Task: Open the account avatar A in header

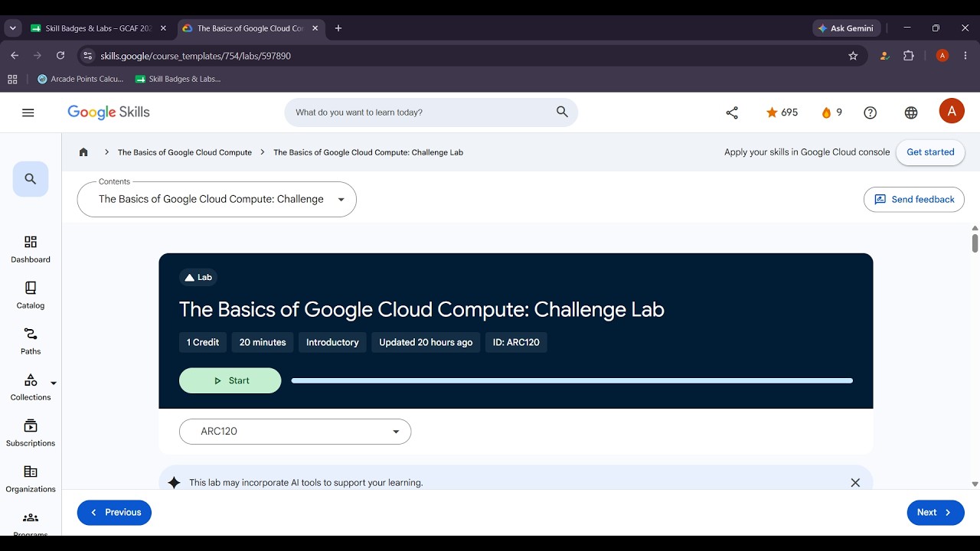Action: pyautogui.click(x=952, y=112)
